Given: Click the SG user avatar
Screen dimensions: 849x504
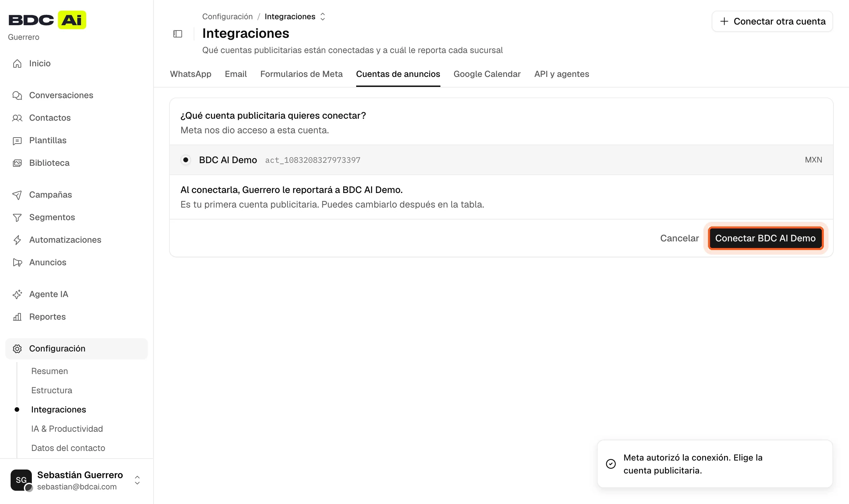Looking at the screenshot, I should pyautogui.click(x=21, y=480).
